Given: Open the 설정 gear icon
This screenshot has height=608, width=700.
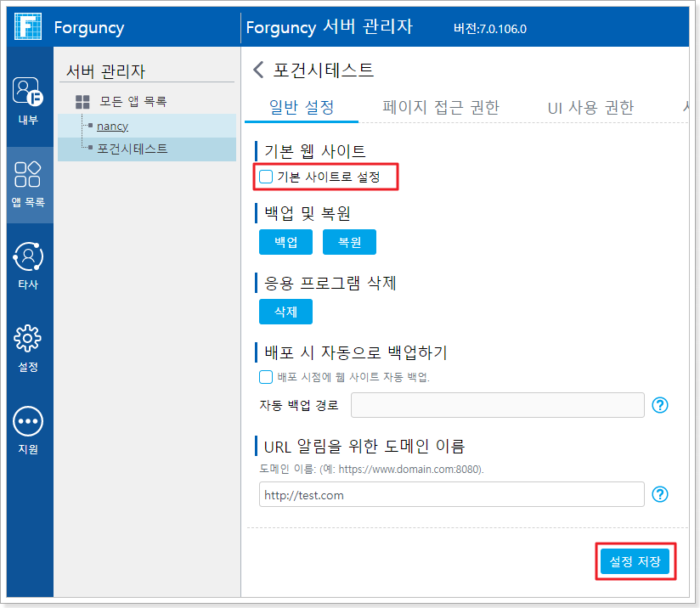Looking at the screenshot, I should (29, 340).
